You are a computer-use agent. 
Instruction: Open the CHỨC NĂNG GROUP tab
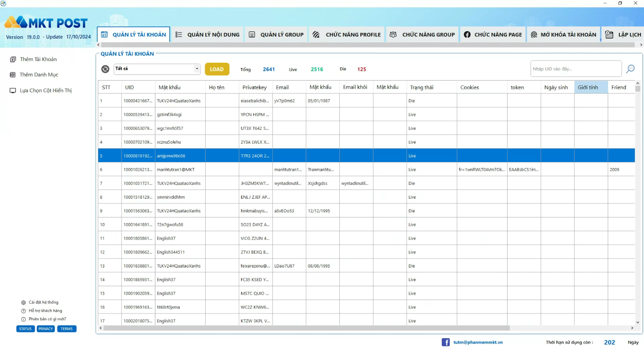[422, 35]
